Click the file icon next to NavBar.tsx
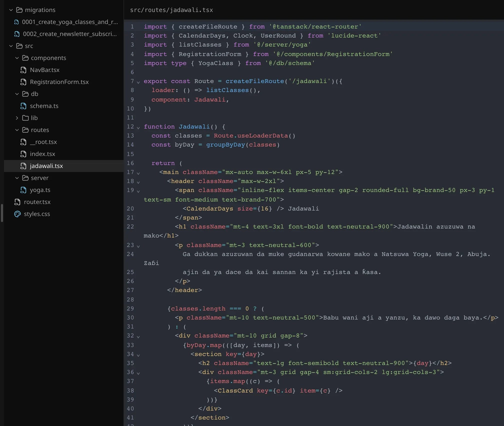The width and height of the screenshot is (504, 426). [23, 70]
